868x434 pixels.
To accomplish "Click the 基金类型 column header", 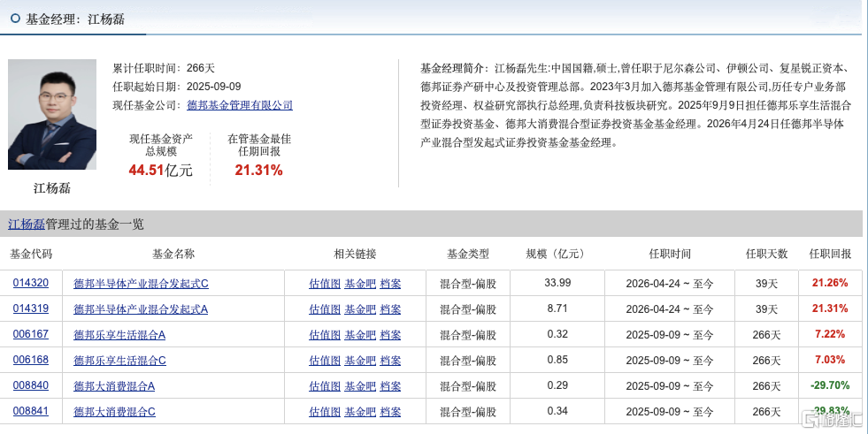I will 468,254.
